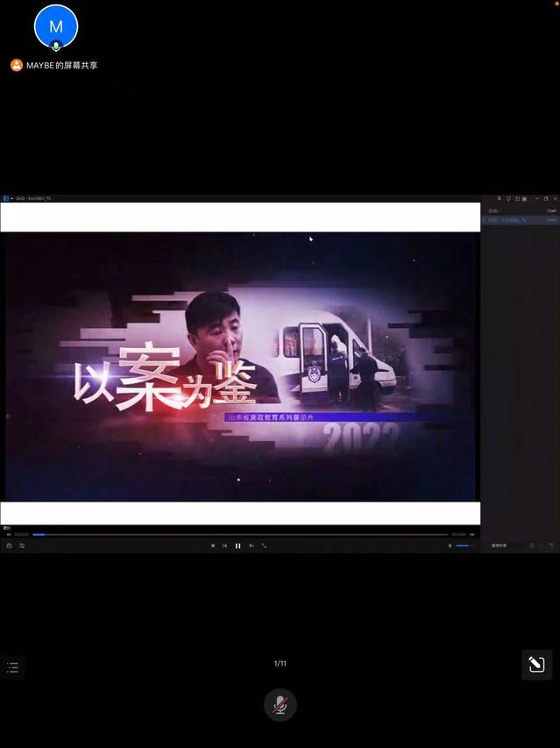Open the participants list menu icon
Image resolution: width=560 pixels, height=748 pixels.
coord(12,667)
